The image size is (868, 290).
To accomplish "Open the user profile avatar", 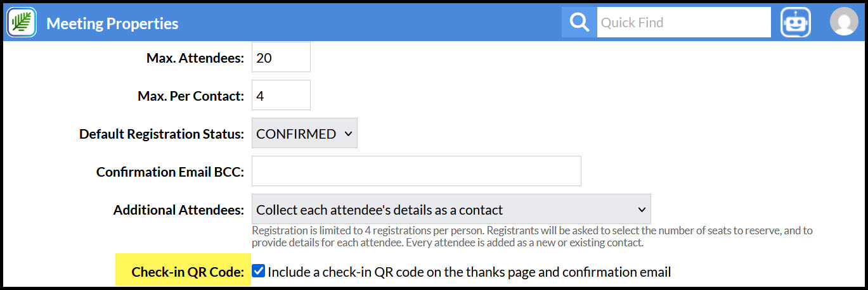I will pyautogui.click(x=844, y=22).
